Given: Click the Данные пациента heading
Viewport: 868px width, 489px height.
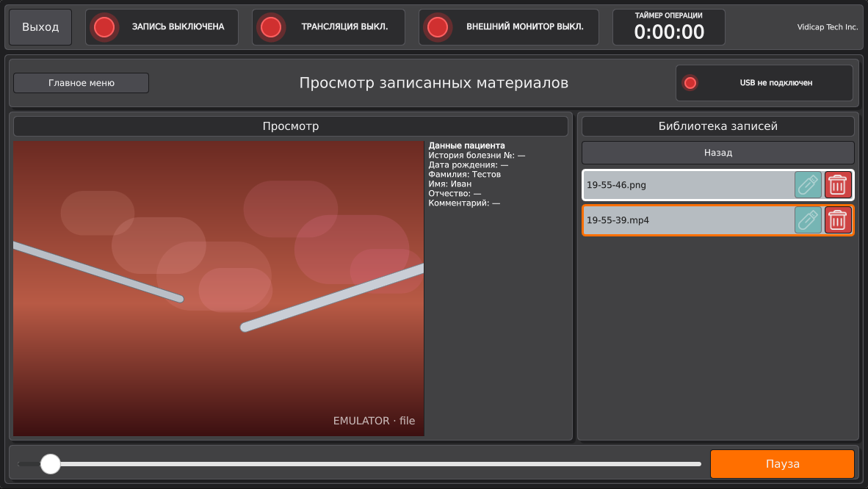Looking at the screenshot, I should point(466,145).
